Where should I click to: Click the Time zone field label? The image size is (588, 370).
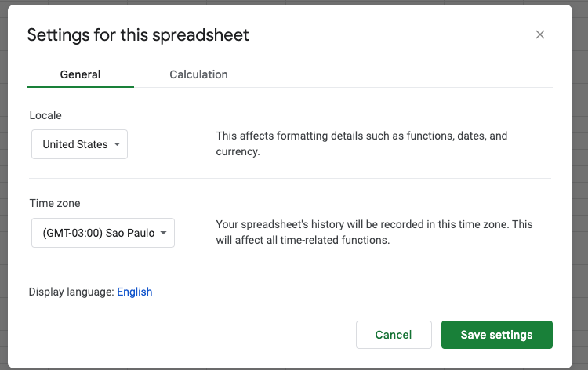tap(55, 203)
